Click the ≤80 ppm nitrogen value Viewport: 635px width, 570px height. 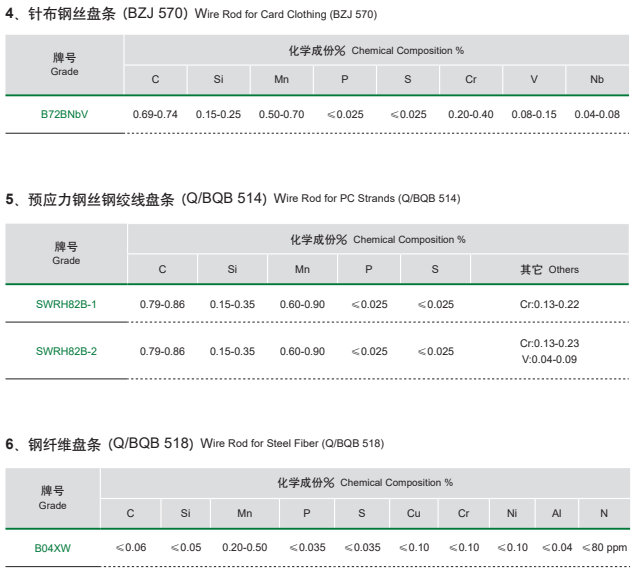click(x=603, y=547)
